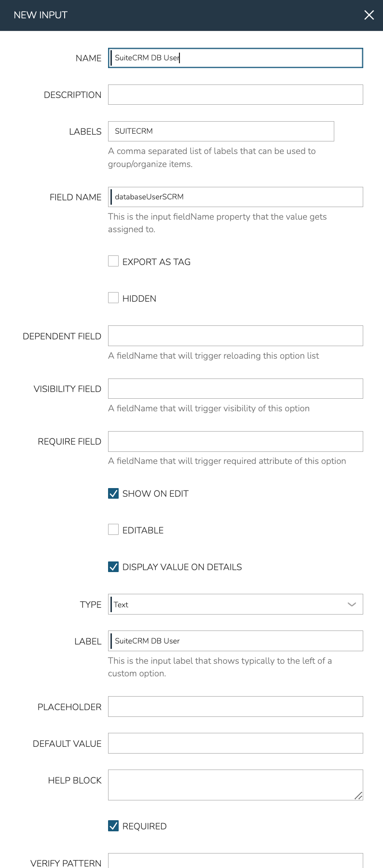Enable the EDITABLE option
The image size is (383, 868).
pyautogui.click(x=113, y=529)
